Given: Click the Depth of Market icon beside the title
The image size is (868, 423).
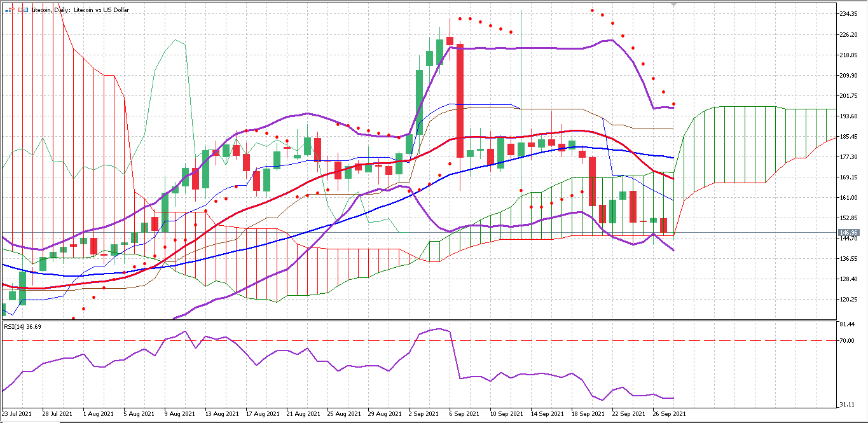Looking at the screenshot, I should point(24,10).
